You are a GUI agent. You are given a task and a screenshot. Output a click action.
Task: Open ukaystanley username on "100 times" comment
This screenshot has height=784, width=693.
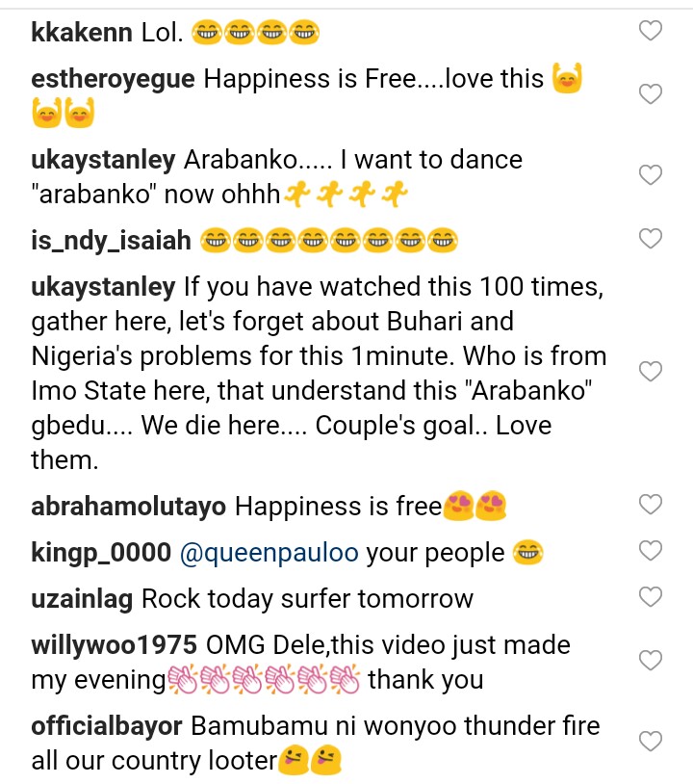103,287
